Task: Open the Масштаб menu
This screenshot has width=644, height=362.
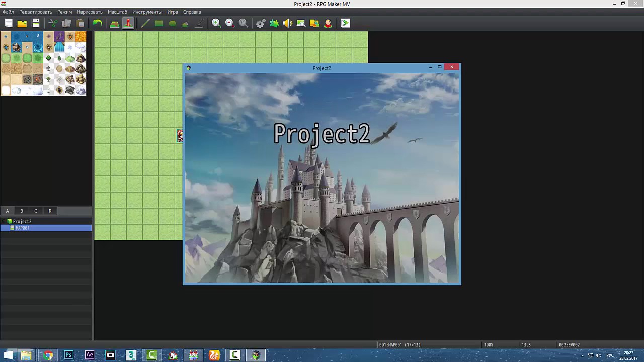Action: [117, 12]
